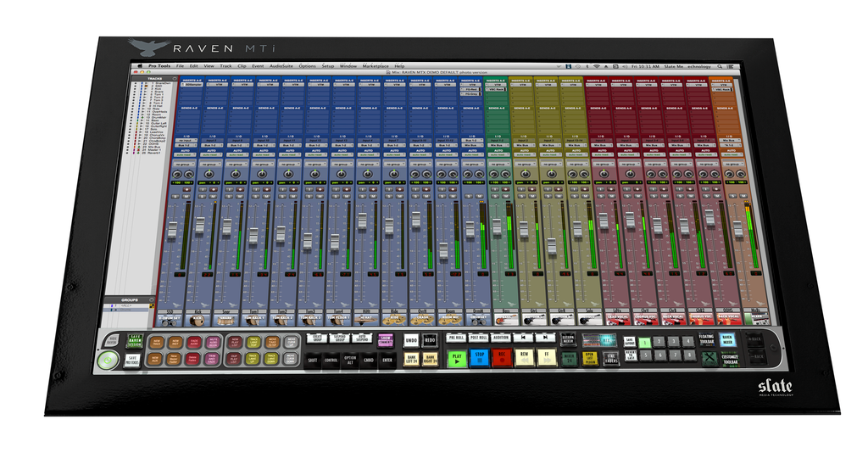The width and height of the screenshot is (868, 464).
Task: Click the New Inst button
Action: click(175, 342)
